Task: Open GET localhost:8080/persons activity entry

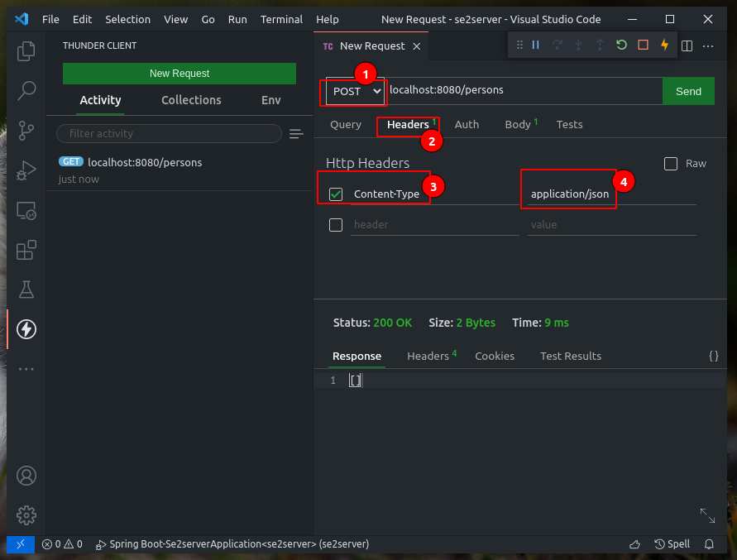Action: click(x=179, y=170)
